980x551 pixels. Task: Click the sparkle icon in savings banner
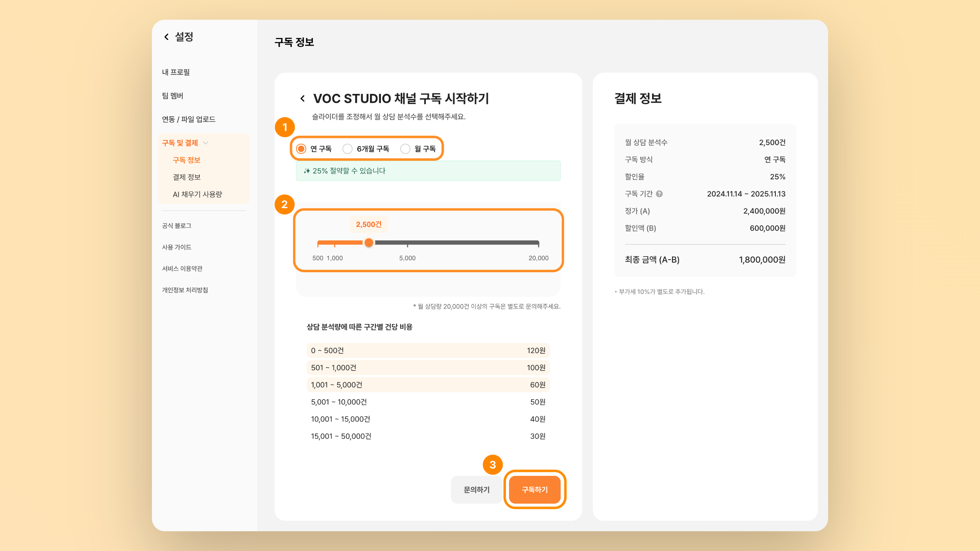tap(307, 171)
